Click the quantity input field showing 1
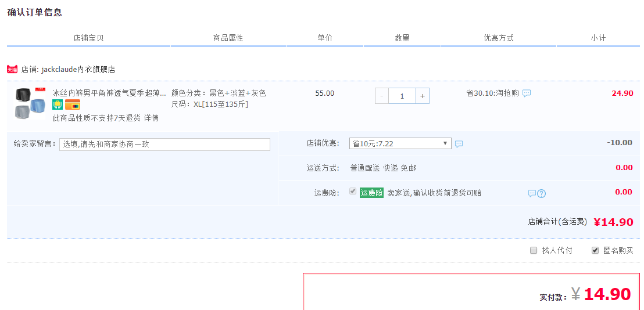Image resolution: width=644 pixels, height=310 pixels. pos(402,96)
